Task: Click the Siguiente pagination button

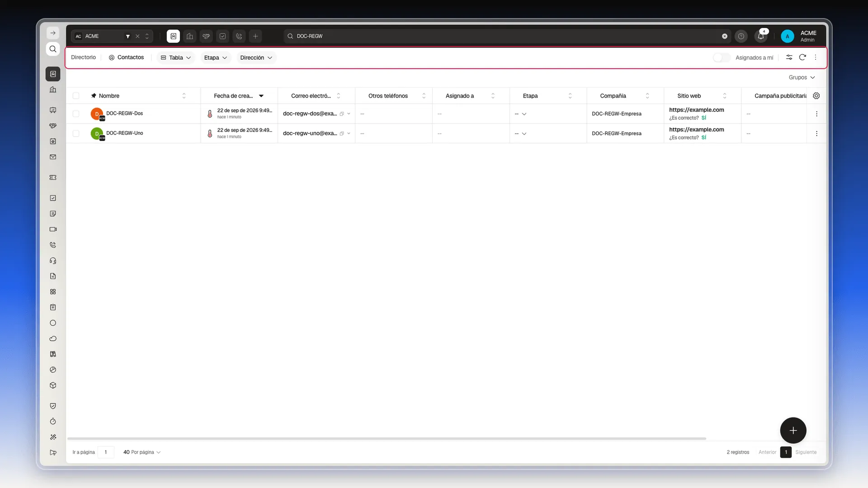Action: 806,452
